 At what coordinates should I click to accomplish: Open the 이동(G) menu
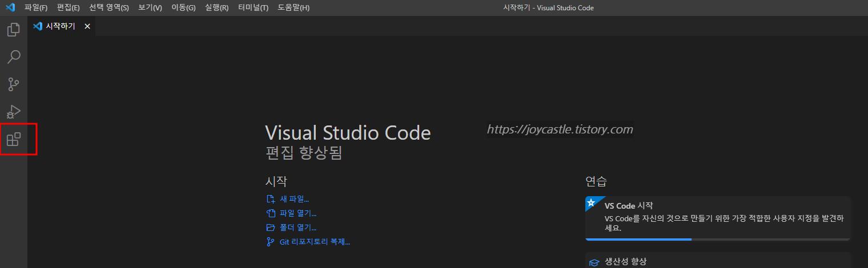click(x=183, y=8)
